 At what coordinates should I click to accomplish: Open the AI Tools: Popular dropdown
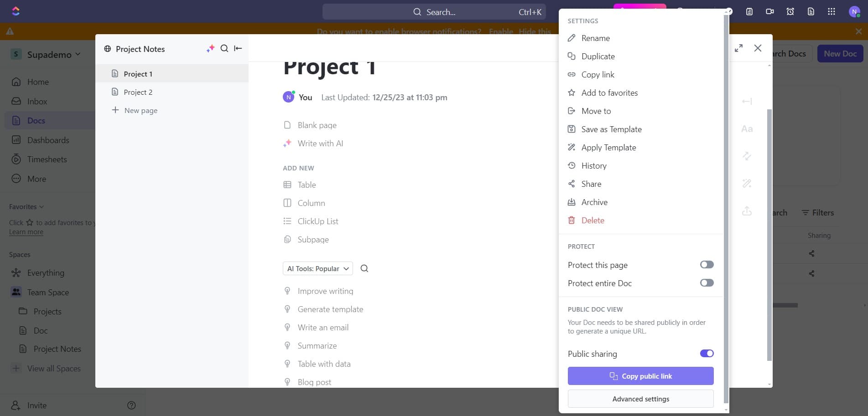coord(318,269)
